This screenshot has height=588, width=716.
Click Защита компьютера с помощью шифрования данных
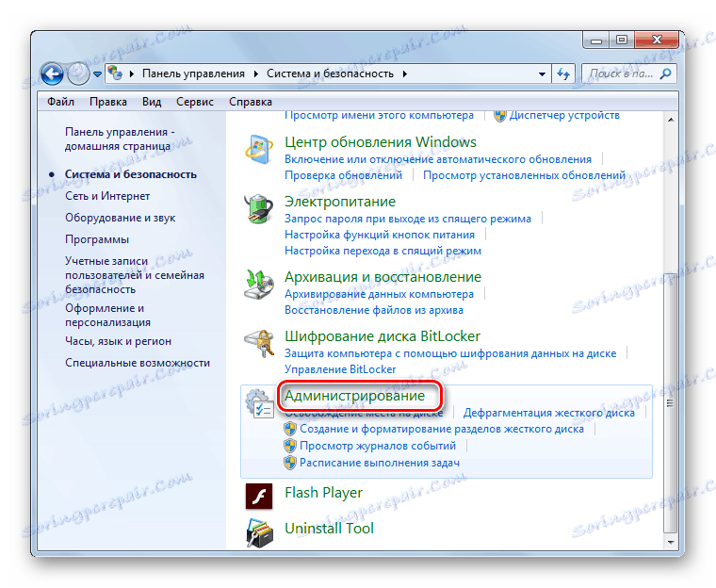(x=450, y=353)
